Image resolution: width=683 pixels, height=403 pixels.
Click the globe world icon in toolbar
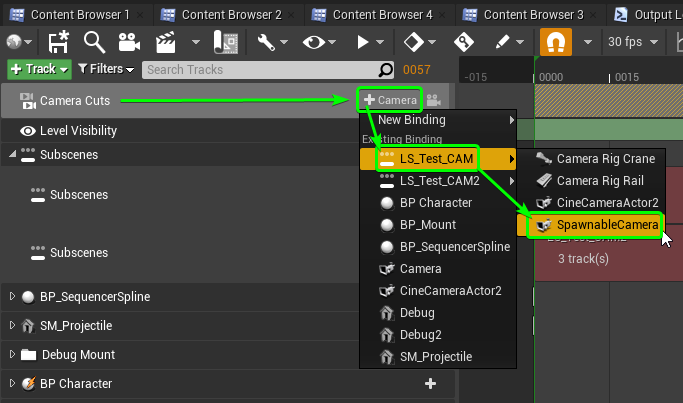(14, 42)
